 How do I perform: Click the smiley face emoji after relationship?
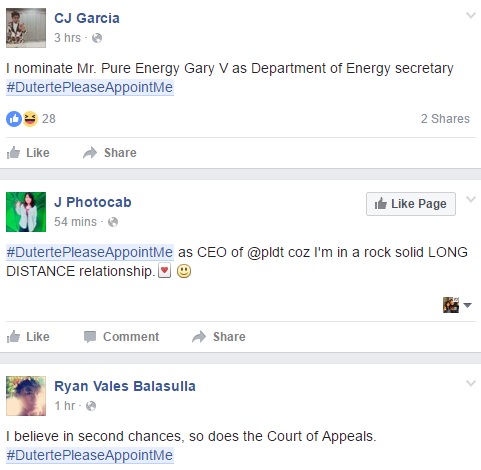(184, 271)
